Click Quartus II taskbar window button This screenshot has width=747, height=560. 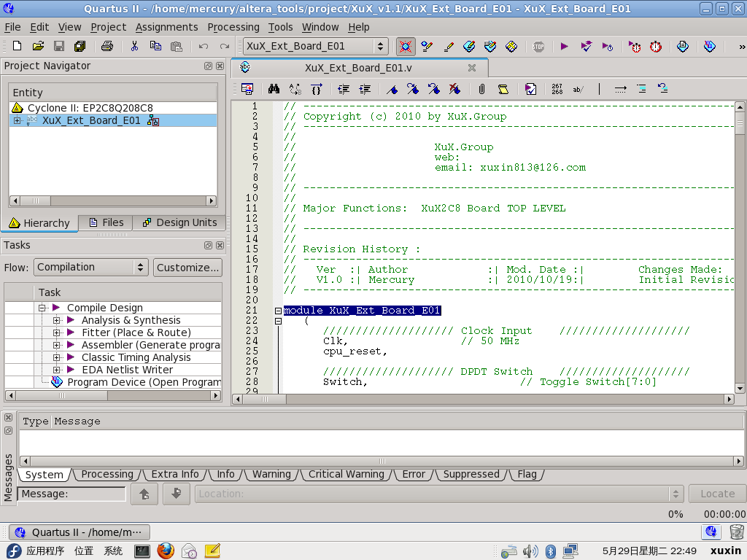tap(80, 532)
